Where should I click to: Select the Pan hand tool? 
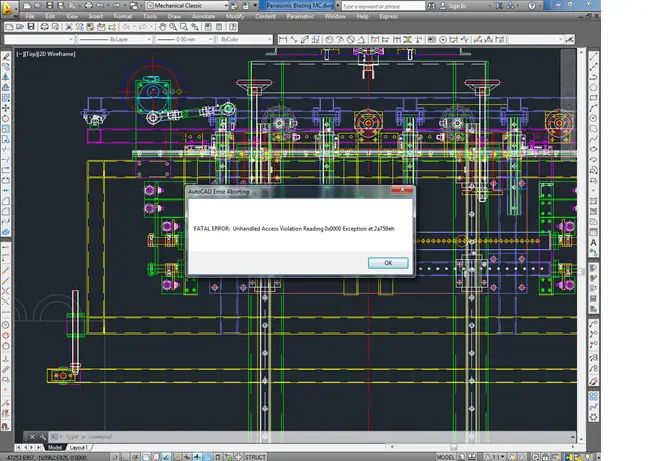[162, 27]
